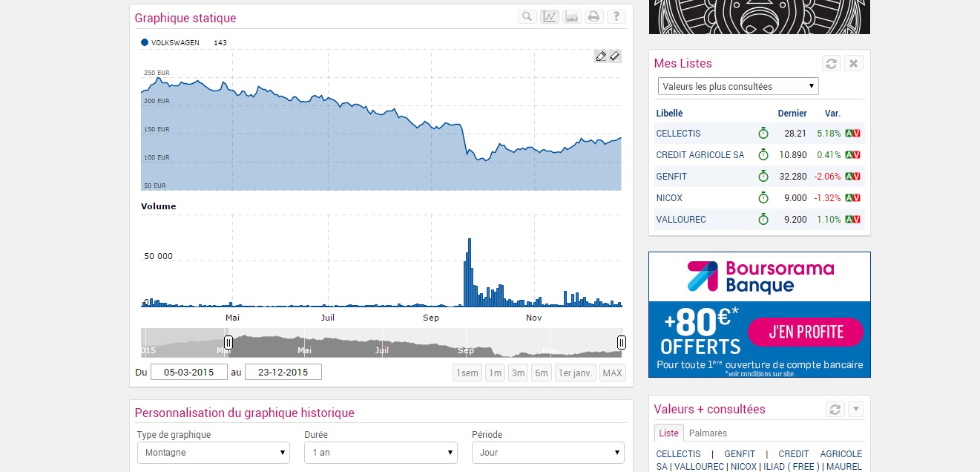Sort the list by Var. column header
Screen dimensions: 980x472
(832, 114)
